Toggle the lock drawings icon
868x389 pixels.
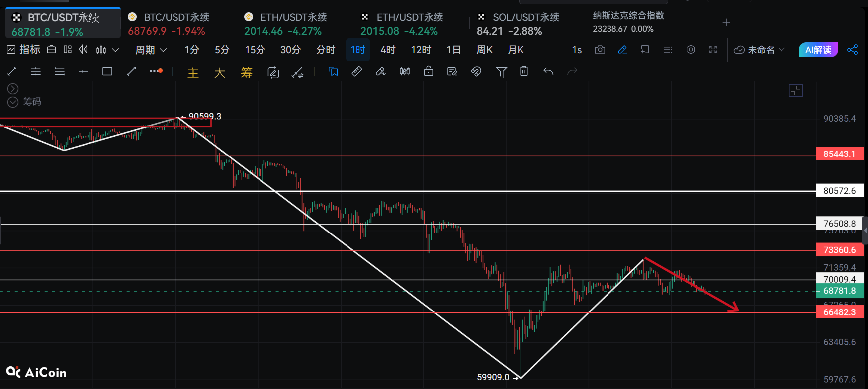(428, 72)
